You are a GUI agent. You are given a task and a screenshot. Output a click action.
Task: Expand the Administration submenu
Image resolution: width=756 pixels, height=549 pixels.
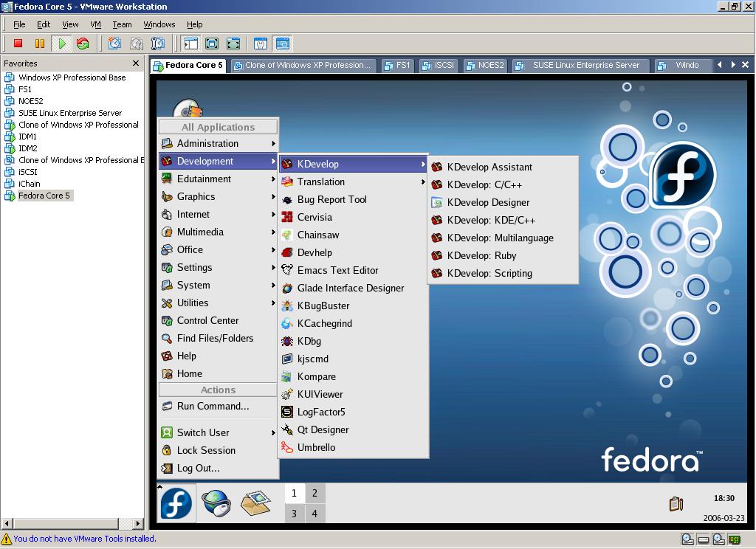[x=219, y=144]
